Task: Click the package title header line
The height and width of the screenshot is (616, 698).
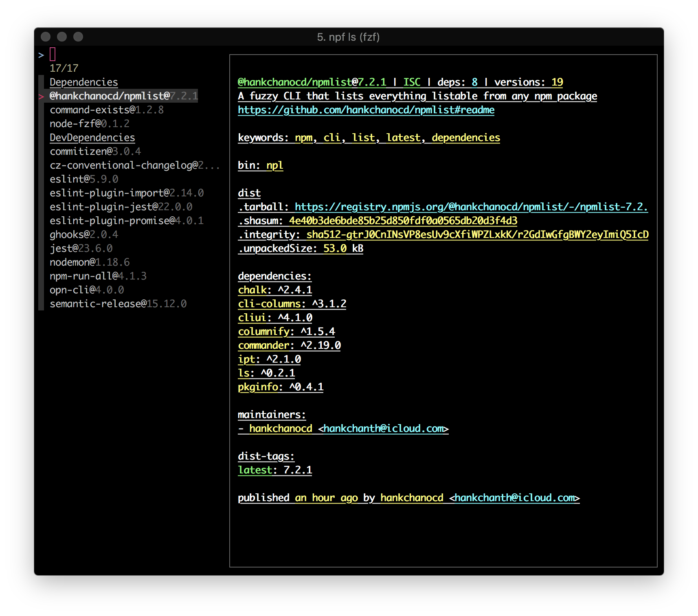Action: [x=400, y=82]
